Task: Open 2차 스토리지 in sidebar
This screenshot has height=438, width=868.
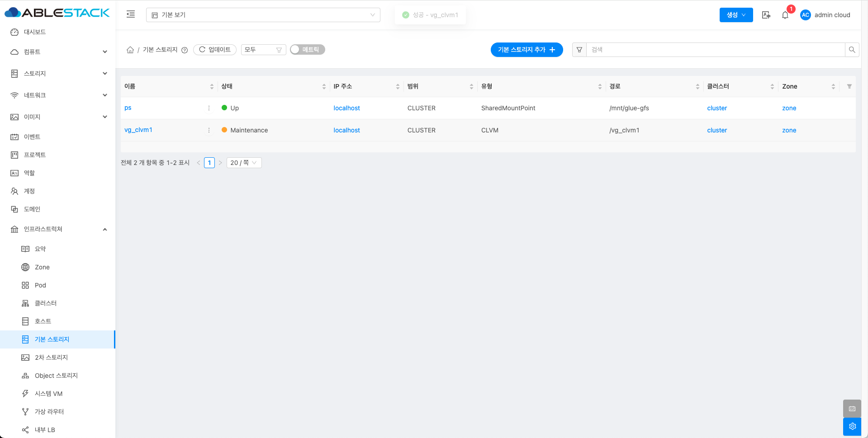Action: tap(51, 358)
